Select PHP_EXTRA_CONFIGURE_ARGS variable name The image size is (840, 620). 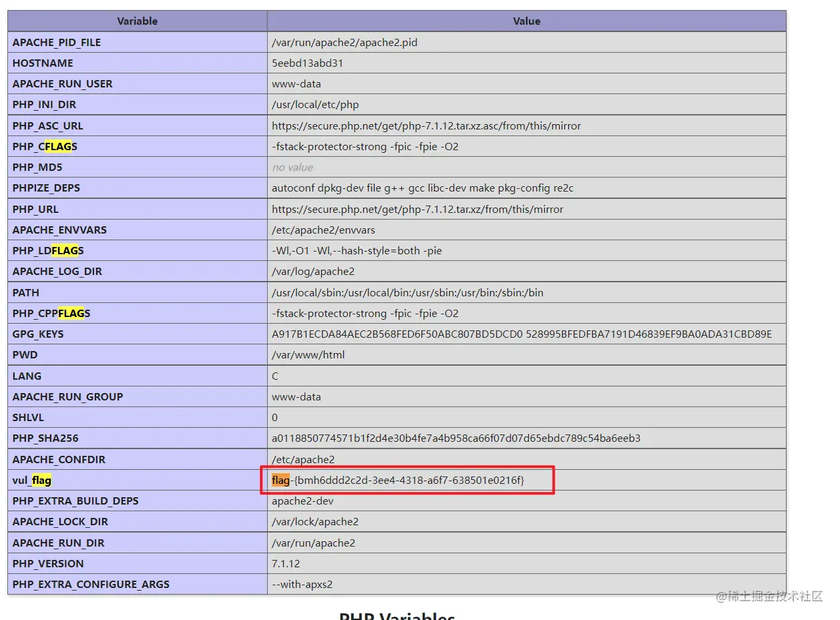[x=91, y=585]
